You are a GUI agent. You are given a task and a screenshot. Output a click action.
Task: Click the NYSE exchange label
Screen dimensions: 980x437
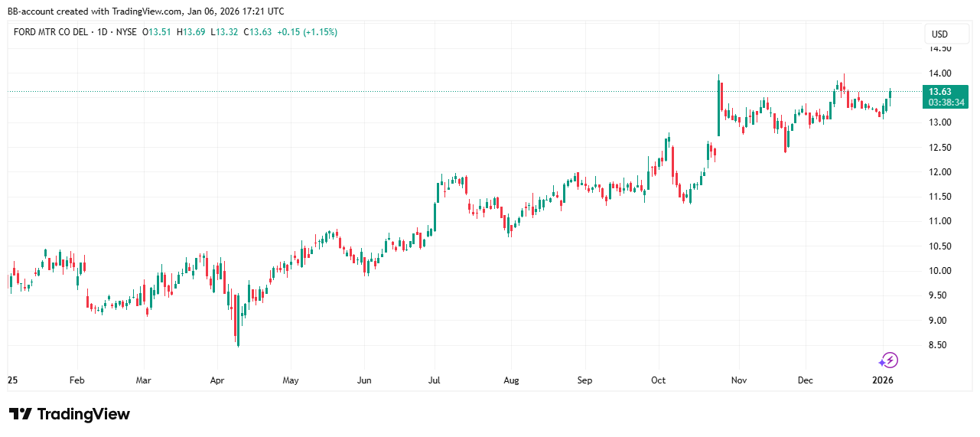pyautogui.click(x=128, y=32)
